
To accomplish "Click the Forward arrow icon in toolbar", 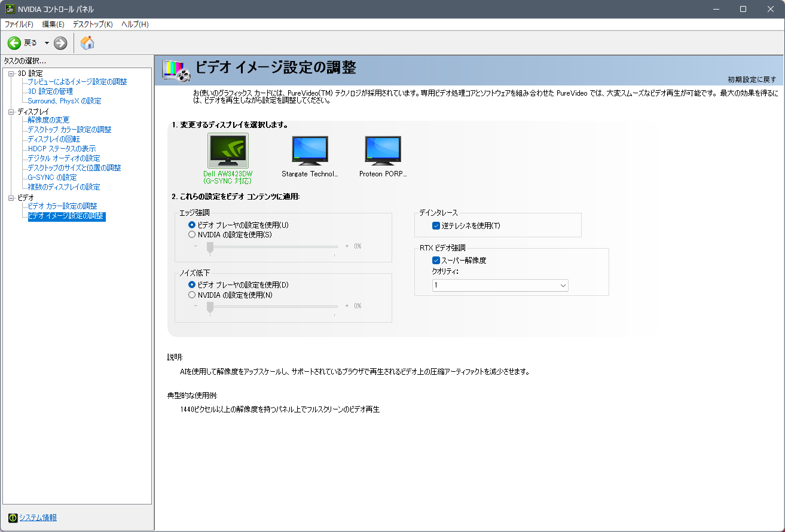I will 60,43.
